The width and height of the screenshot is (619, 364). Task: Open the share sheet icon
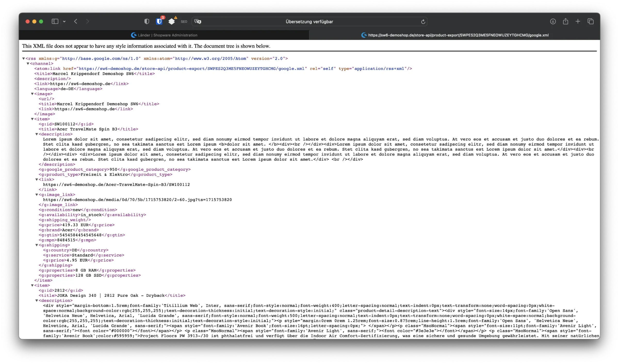click(565, 21)
